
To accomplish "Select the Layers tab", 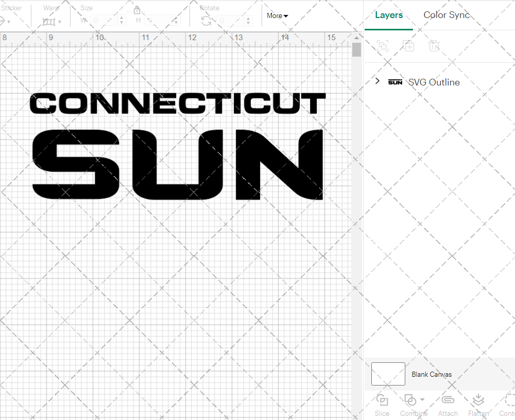I will click(x=389, y=15).
